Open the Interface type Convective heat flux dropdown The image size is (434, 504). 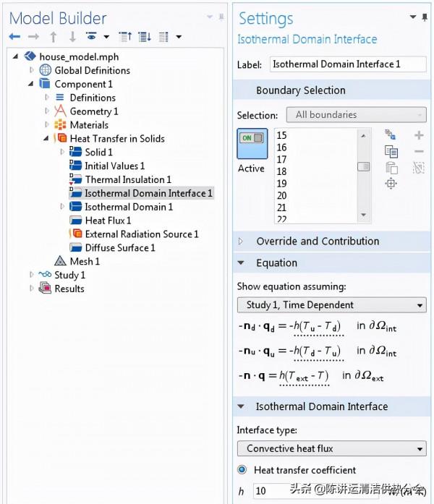point(331,449)
